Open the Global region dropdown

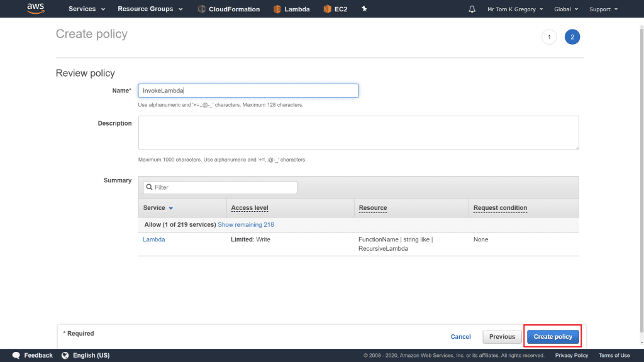click(x=566, y=9)
